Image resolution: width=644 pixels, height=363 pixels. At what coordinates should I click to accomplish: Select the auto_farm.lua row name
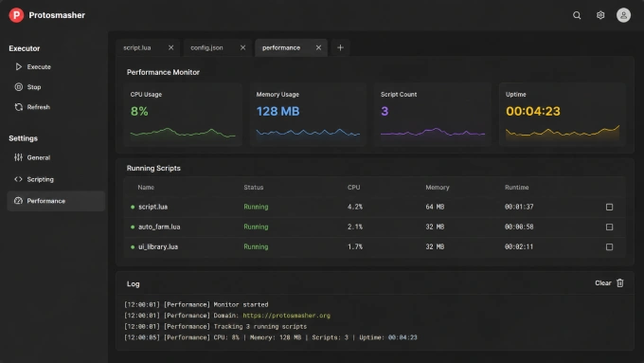click(x=159, y=227)
